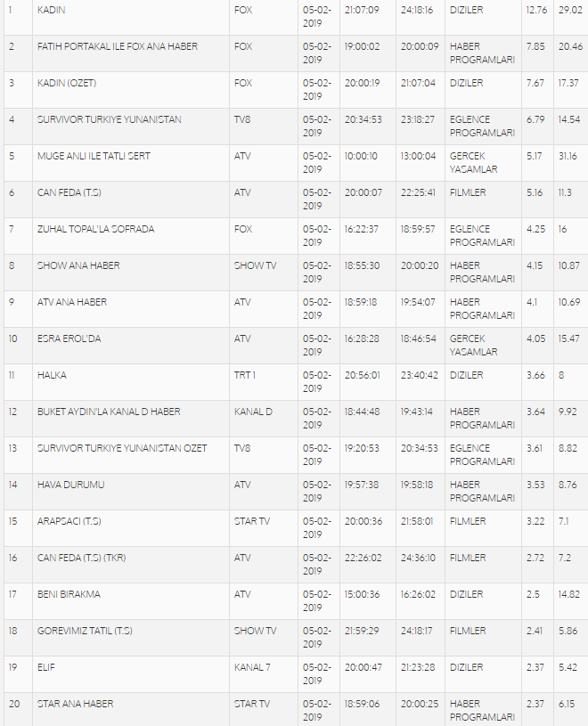Select DIZILER category in row 11
588x726 pixels.
[x=467, y=376]
